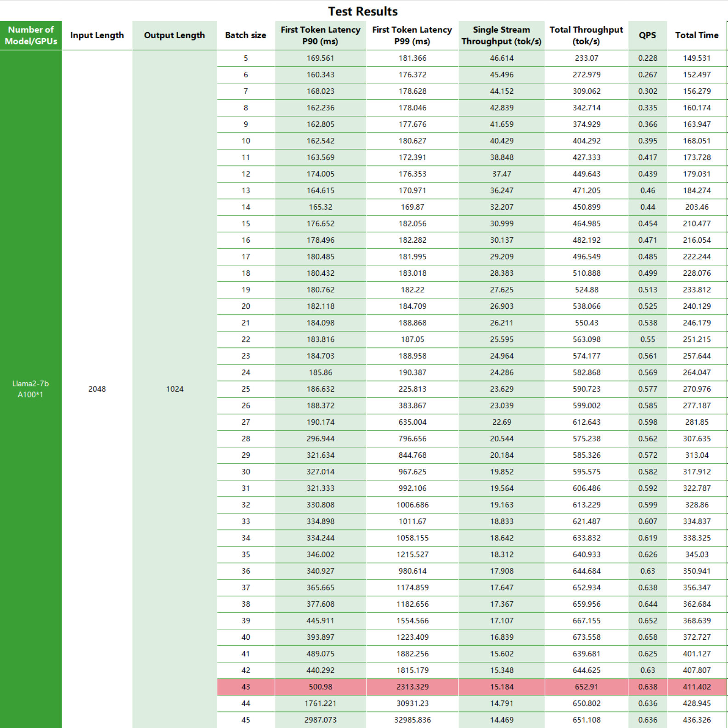Click the "Total Time" column header
The height and width of the screenshot is (728, 728).
click(697, 35)
